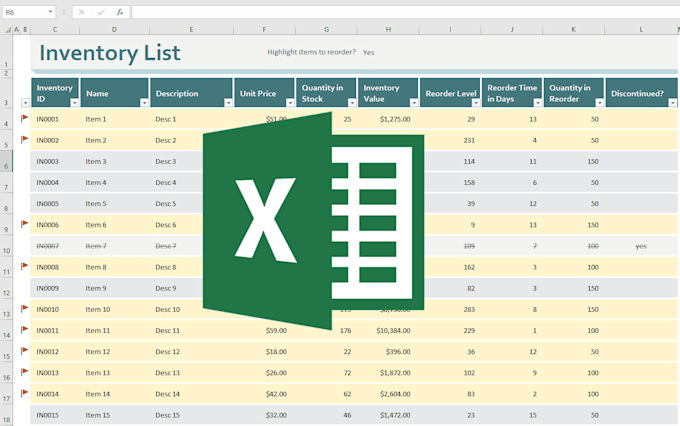This screenshot has height=426, width=680.
Task: Click the reorder flag icon beside IN0010
Action: 25,309
